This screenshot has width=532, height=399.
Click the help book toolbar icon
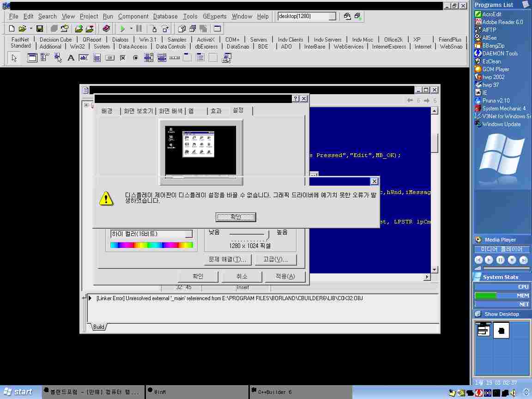(106, 29)
